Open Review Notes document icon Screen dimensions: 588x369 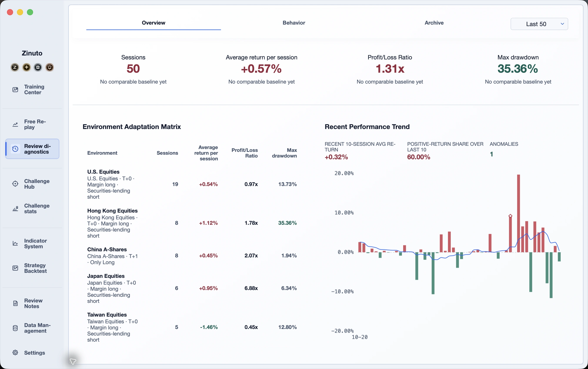click(15, 303)
